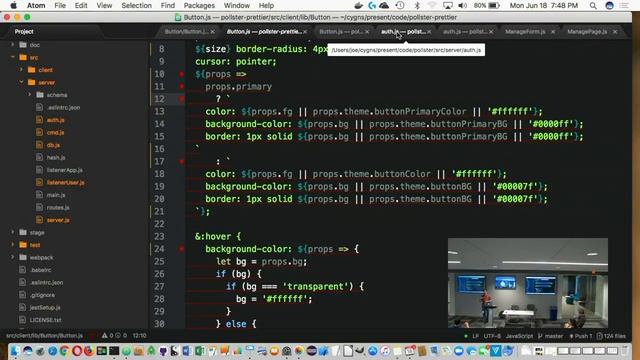
Task: Open the Window menu
Action: pos(237,5)
